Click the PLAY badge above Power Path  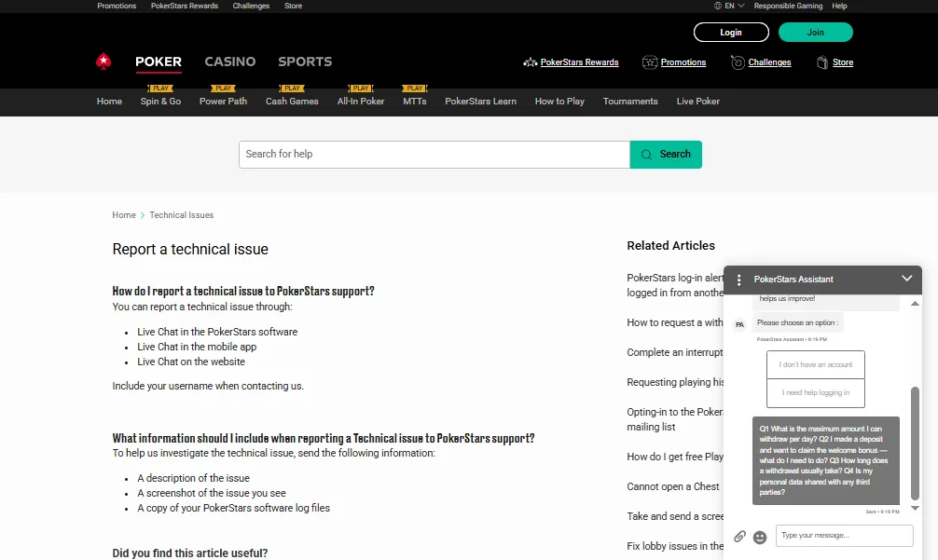tap(223, 88)
